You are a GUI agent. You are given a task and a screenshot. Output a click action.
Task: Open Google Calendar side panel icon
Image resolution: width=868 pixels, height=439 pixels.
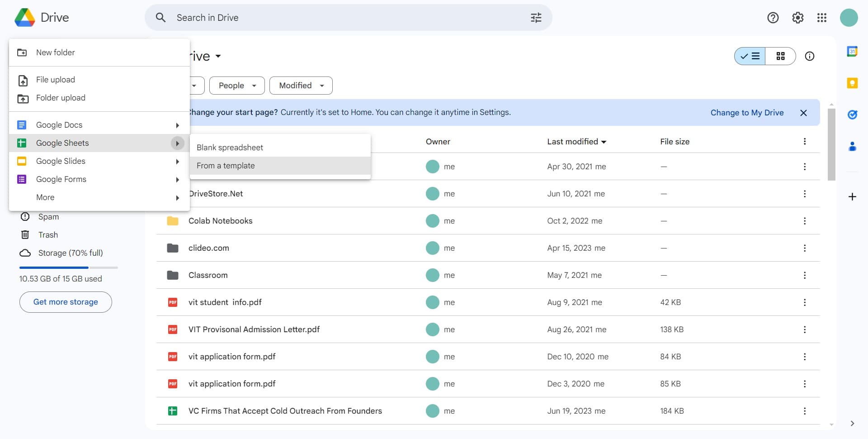coord(852,52)
